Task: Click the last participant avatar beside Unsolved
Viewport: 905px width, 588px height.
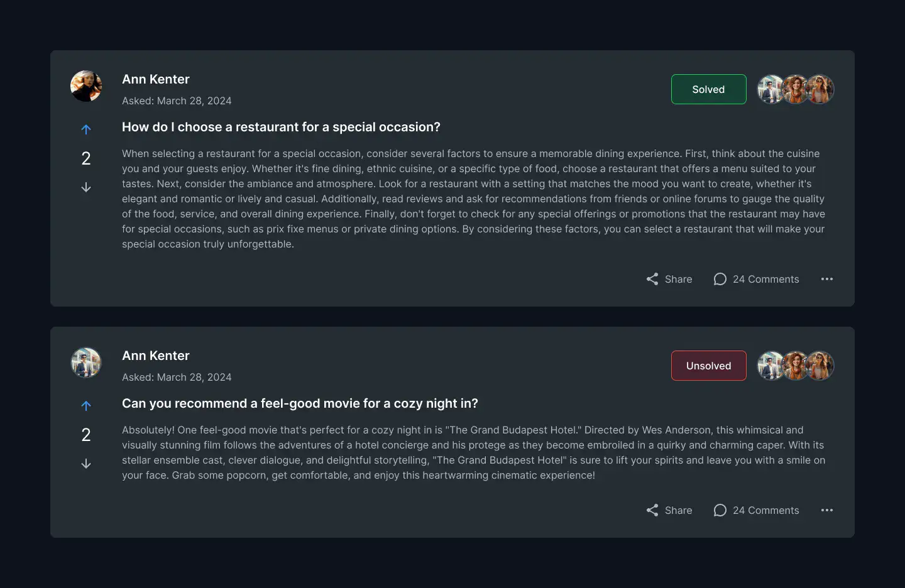Action: click(820, 366)
